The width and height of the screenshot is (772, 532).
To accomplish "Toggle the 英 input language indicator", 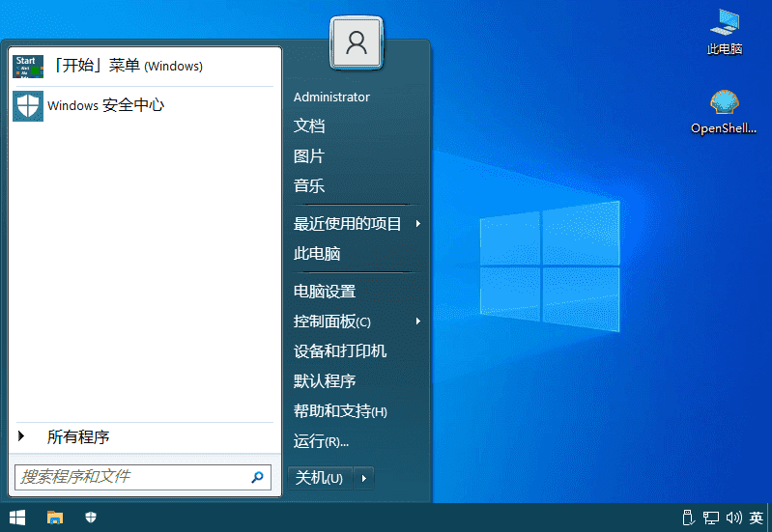I will [x=756, y=518].
